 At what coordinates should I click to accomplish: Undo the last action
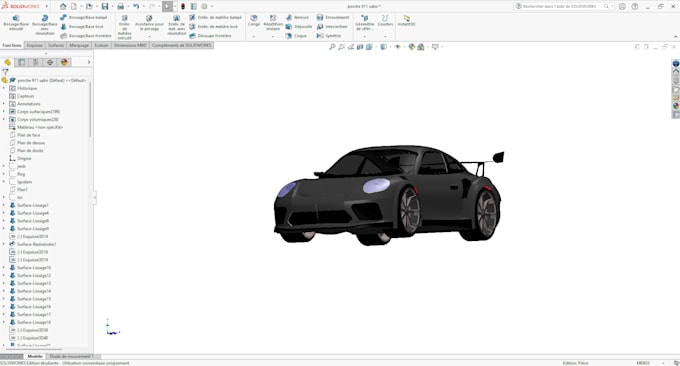point(136,7)
